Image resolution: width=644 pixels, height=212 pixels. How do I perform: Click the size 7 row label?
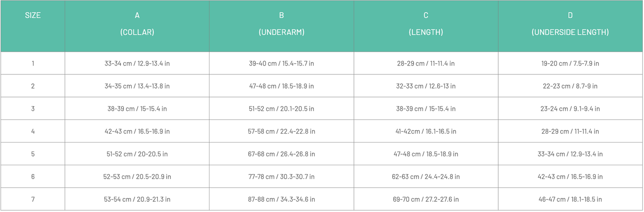tap(33, 199)
